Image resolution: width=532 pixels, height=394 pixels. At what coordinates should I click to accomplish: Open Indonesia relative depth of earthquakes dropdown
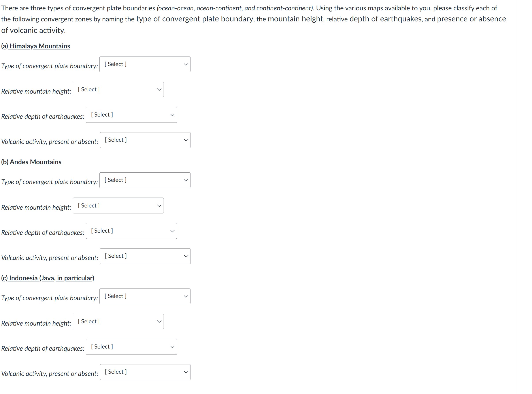coord(131,347)
